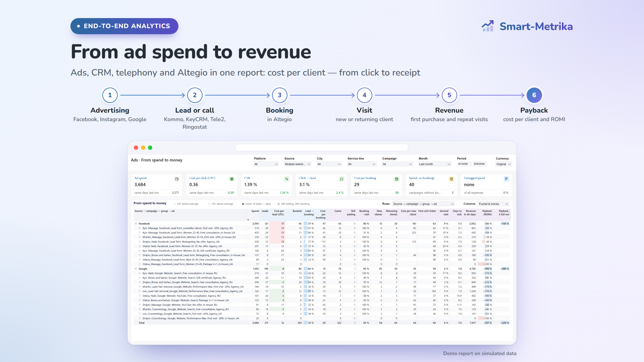This screenshot has width=644, height=362.
Task: Open the Campaign filter dropdown
Action: (x=397, y=164)
